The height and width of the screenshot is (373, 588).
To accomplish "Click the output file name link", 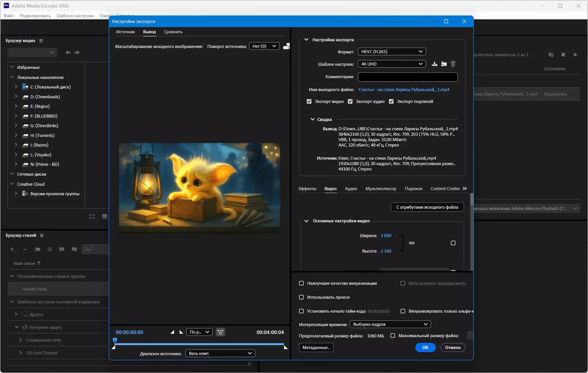I will [x=403, y=90].
